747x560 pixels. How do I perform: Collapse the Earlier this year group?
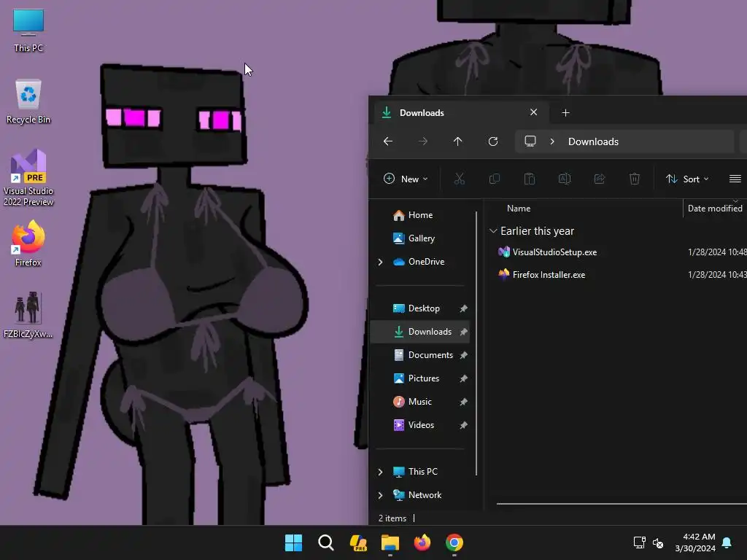493,231
